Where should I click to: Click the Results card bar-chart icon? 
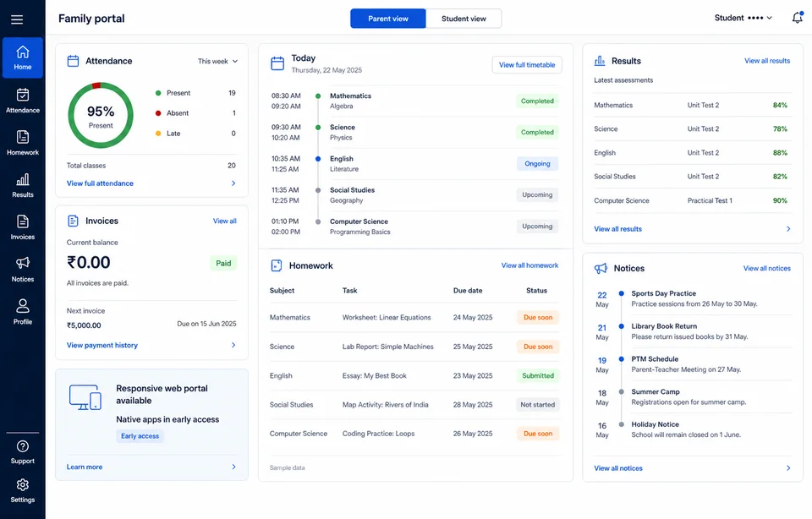pyautogui.click(x=600, y=61)
